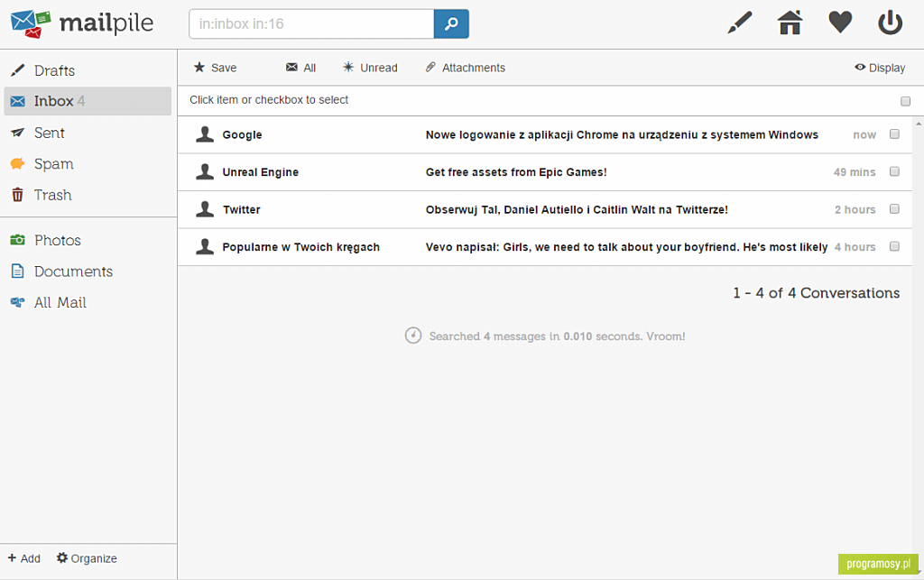The height and width of the screenshot is (580, 924).
Task: Check the Vevo message checkbox
Action: tap(894, 247)
